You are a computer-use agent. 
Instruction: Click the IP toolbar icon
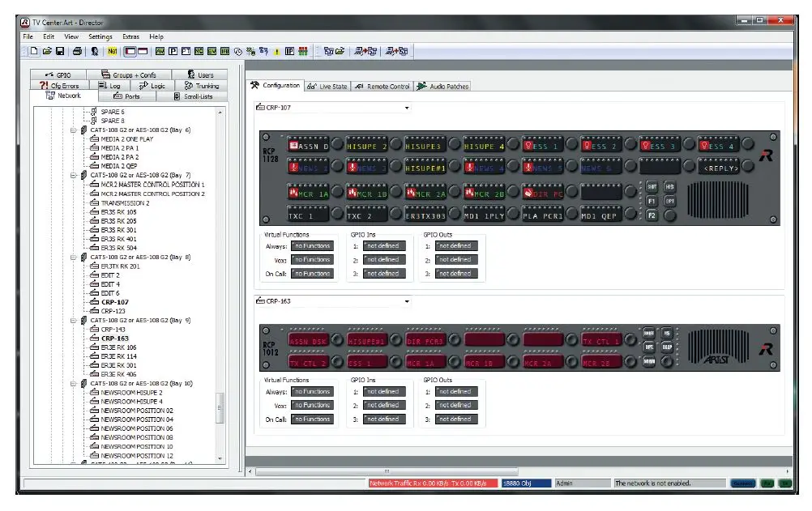coord(289,51)
